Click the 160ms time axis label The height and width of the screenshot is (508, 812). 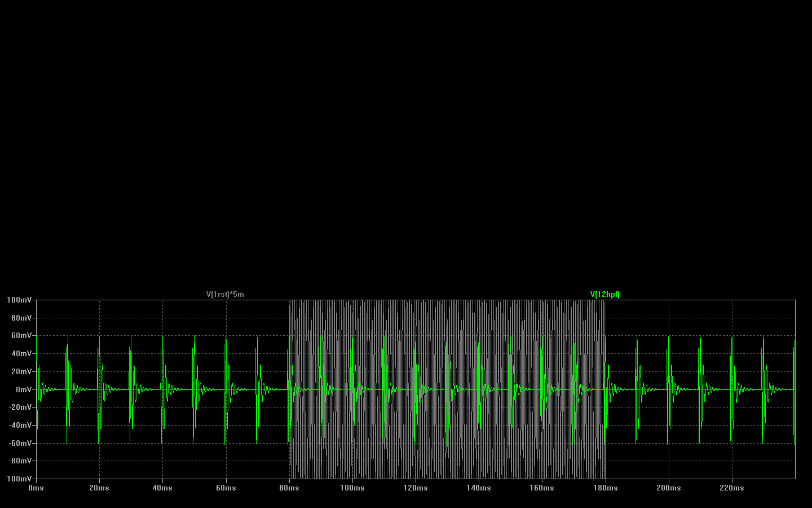tap(542, 488)
